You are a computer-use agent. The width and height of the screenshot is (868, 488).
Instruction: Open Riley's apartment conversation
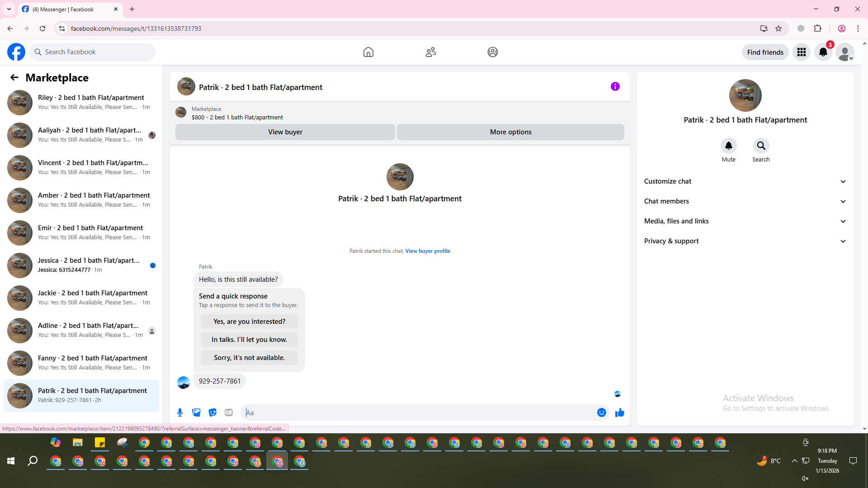click(x=81, y=102)
